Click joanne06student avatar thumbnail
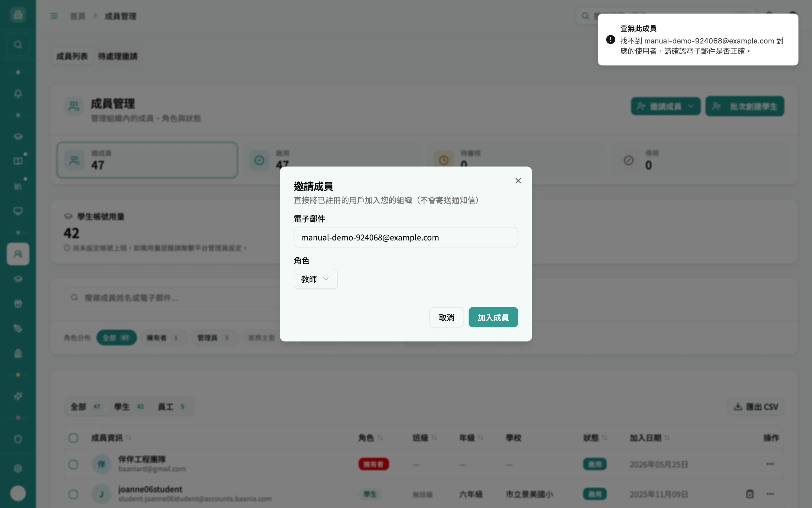 point(101,494)
